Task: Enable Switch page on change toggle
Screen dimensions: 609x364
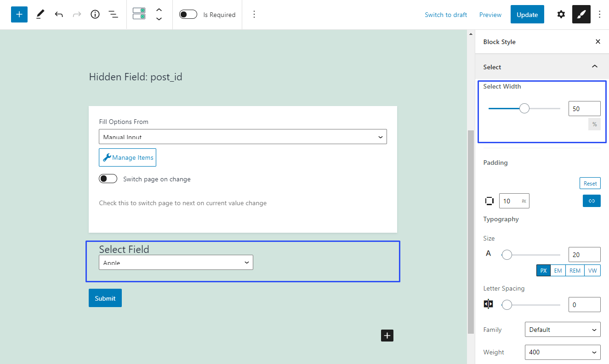Action: (x=108, y=179)
